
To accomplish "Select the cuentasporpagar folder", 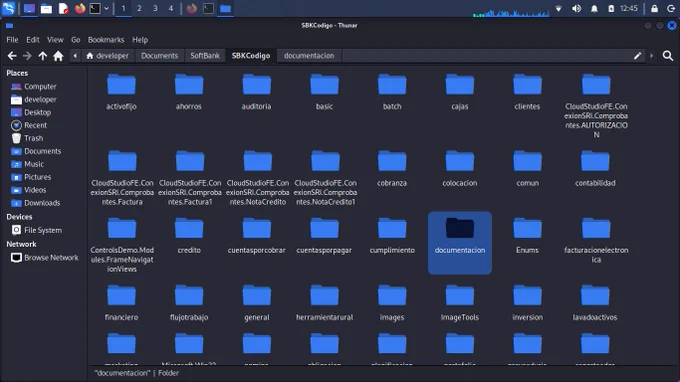I will (x=324, y=236).
